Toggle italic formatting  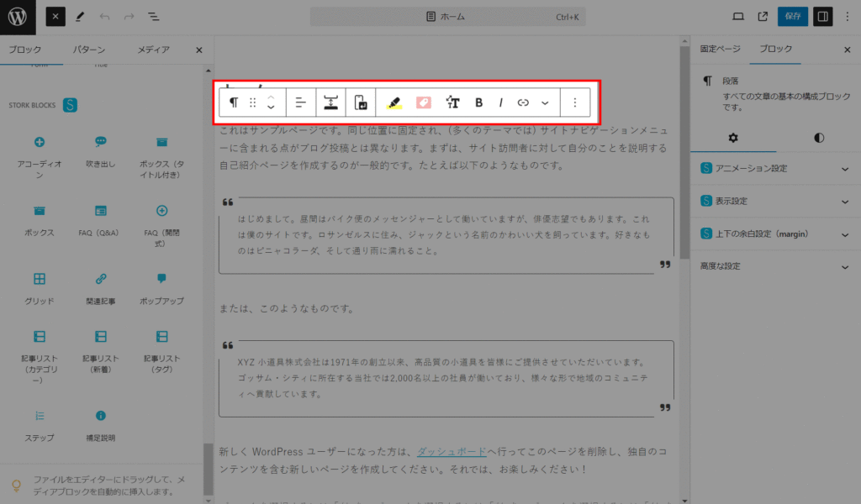(x=501, y=102)
